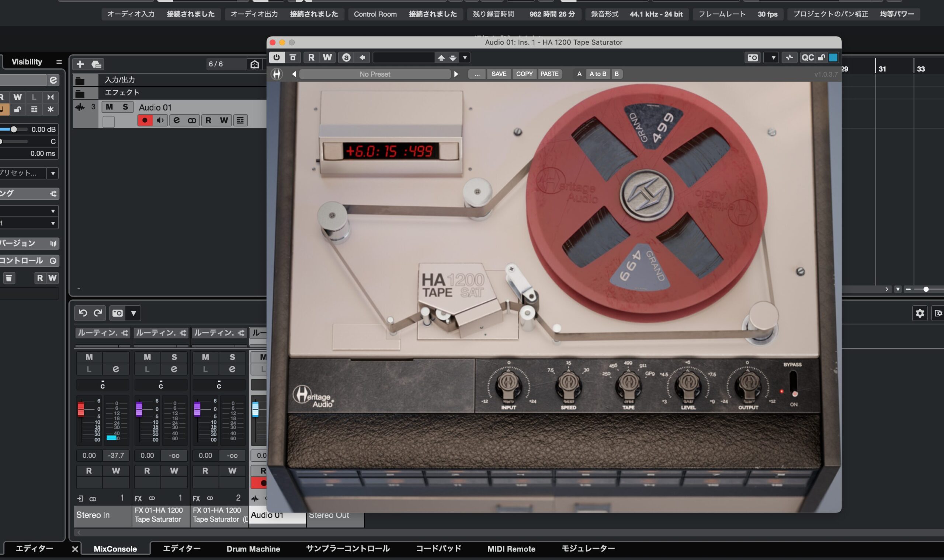Screen dimensions: 944x560
Task: Toggle QC quick controls button
Action: click(x=807, y=57)
